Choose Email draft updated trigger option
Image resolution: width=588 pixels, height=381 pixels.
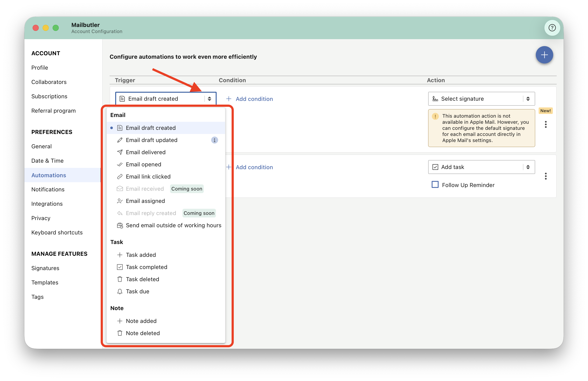pyautogui.click(x=166, y=140)
